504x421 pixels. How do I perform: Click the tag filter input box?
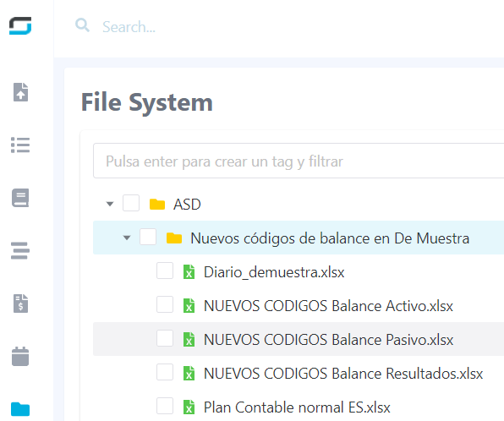[299, 161]
